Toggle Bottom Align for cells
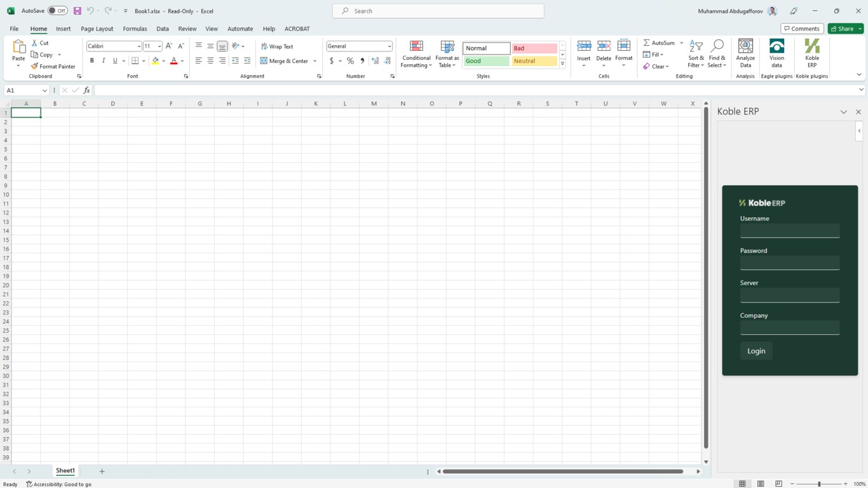Image resolution: width=868 pixels, height=488 pixels. point(222,46)
